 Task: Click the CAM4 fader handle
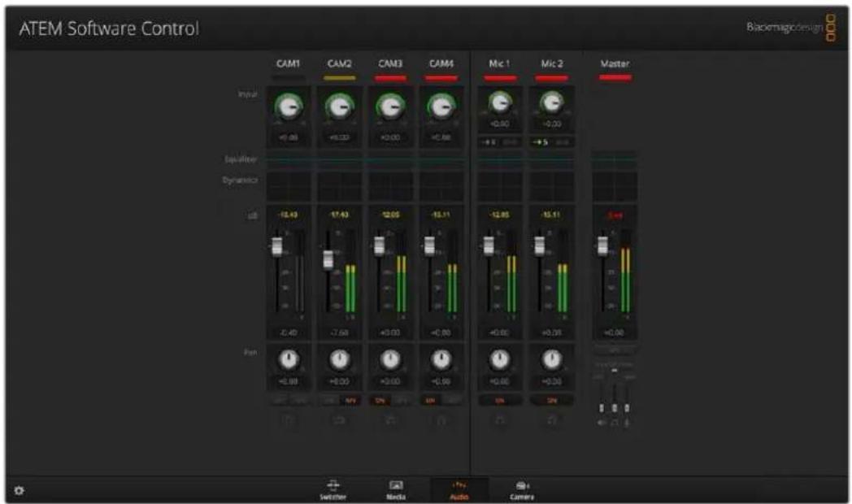click(x=430, y=245)
